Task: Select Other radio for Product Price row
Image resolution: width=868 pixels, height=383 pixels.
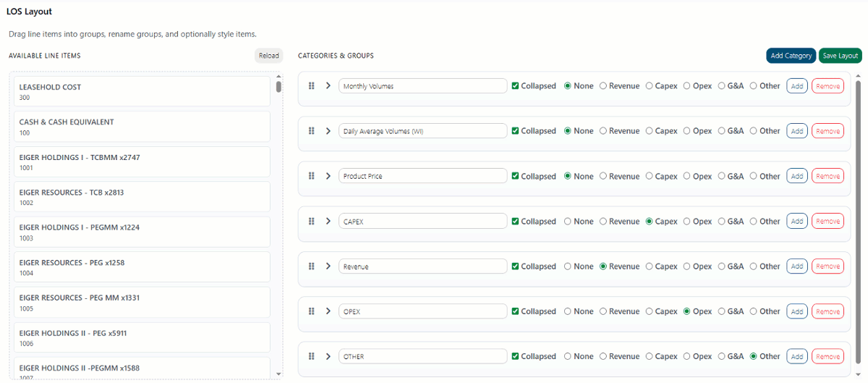Action: tap(754, 176)
